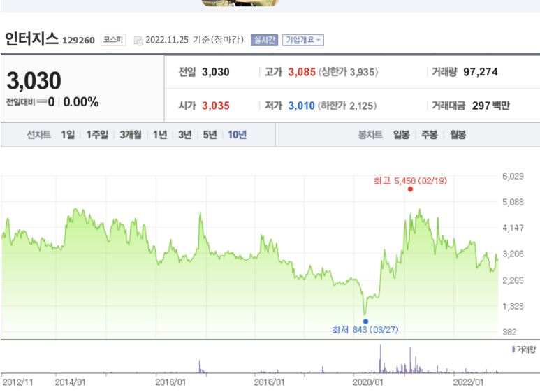The image size is (540, 392).
Task: Toggle the 실시간 real-time button
Action: [264, 40]
